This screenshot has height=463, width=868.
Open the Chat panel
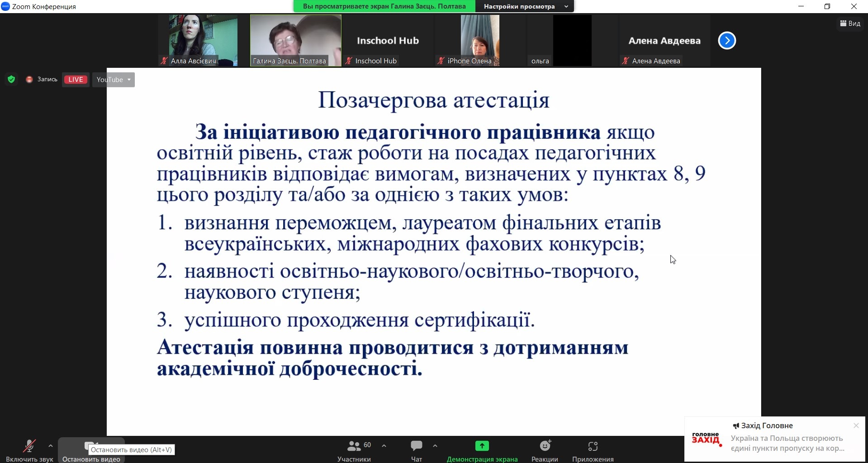click(416, 446)
